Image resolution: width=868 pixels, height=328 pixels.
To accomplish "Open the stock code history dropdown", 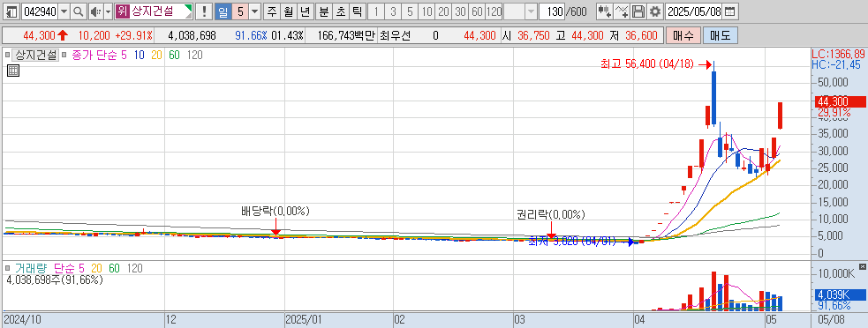I will click(64, 11).
